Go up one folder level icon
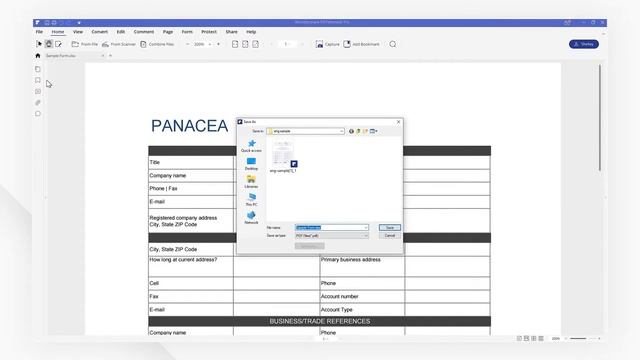Viewport: 640px width, 360px height. tap(358, 131)
